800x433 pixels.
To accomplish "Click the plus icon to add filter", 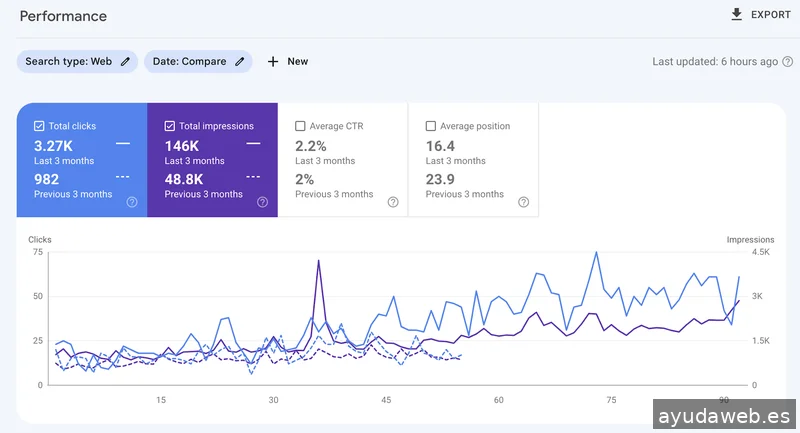I will click(x=273, y=62).
